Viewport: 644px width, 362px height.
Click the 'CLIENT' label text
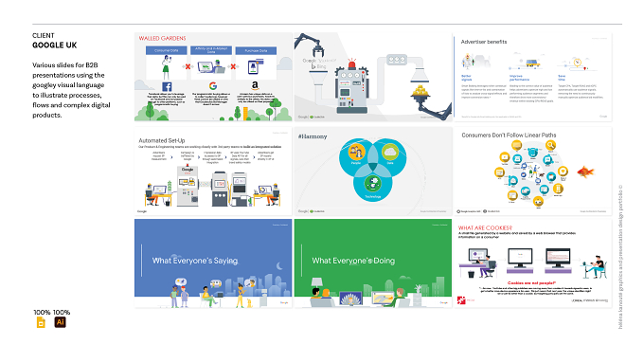44,36
